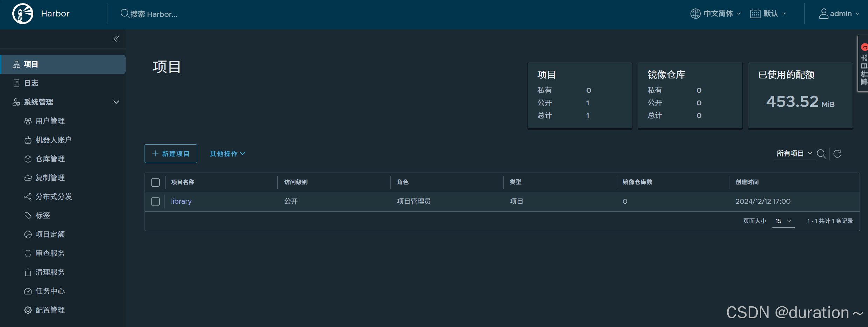The width and height of the screenshot is (868, 327).
Task: Select the 标签 (Labels) sidebar icon
Action: [28, 215]
